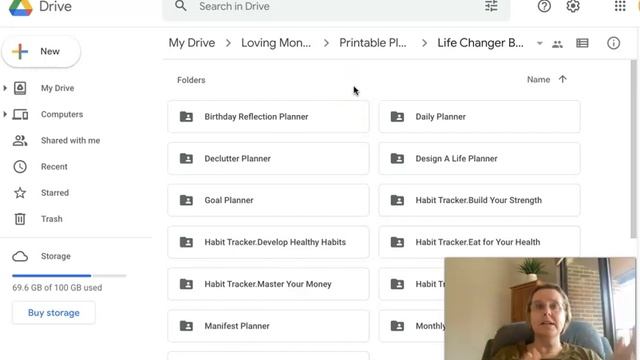Select Birthday Reflection Planner folder name

pyautogui.click(x=256, y=117)
